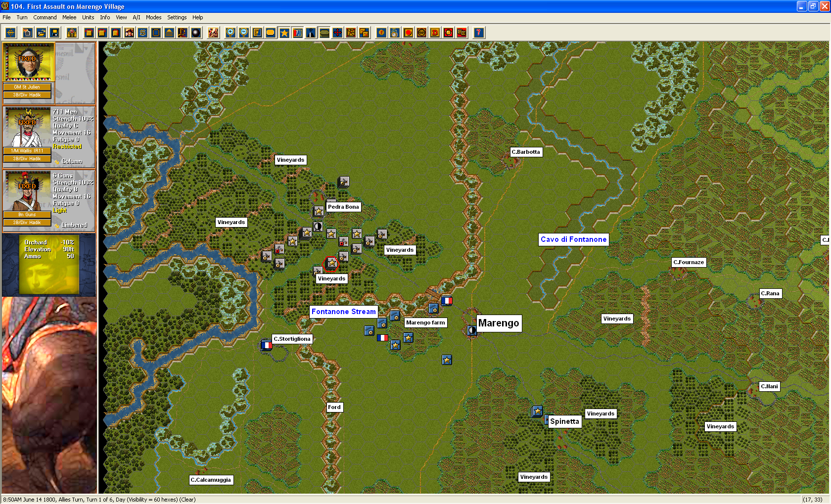This screenshot has height=504, width=831.
Task: Click the dotted square frame icon
Action: pos(156,33)
